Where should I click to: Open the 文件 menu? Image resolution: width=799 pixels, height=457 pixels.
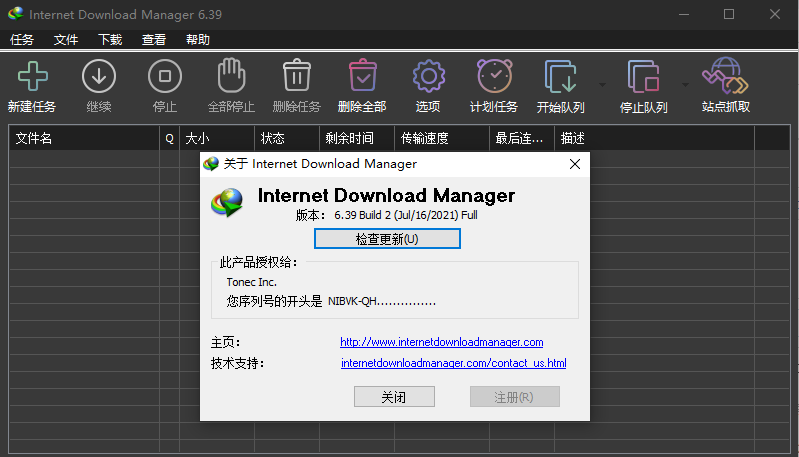click(x=66, y=40)
